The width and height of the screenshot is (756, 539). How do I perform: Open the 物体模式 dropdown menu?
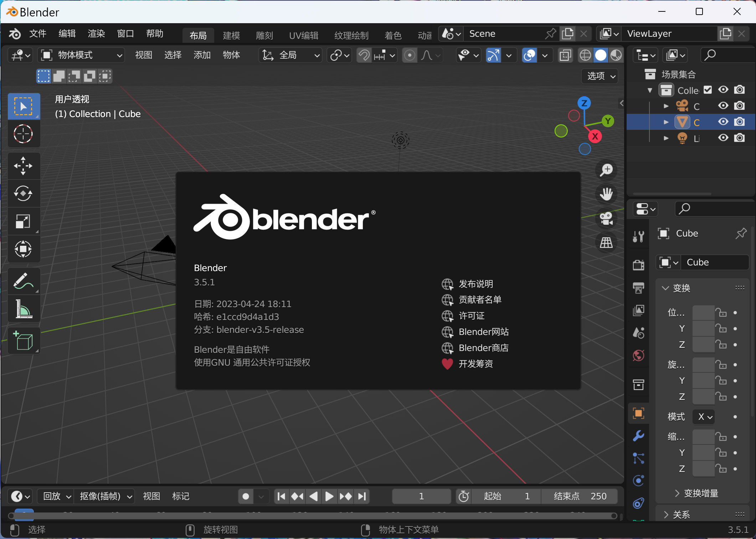81,55
